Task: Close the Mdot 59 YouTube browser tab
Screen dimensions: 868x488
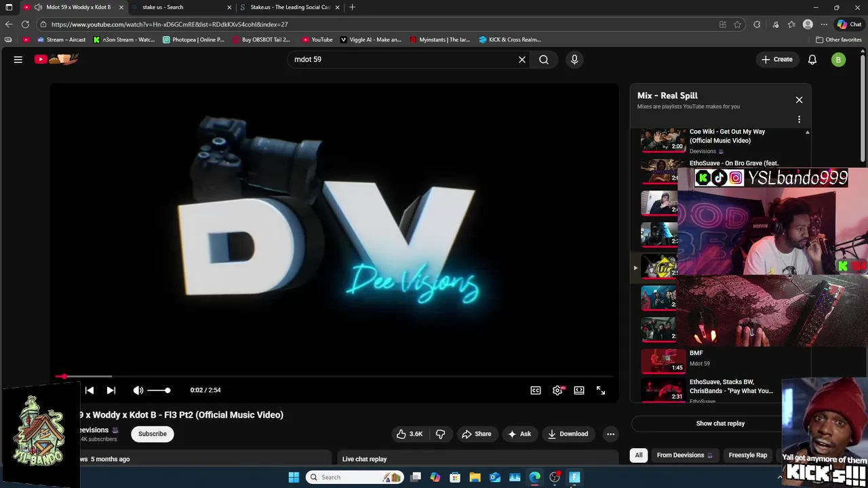Action: point(121,7)
